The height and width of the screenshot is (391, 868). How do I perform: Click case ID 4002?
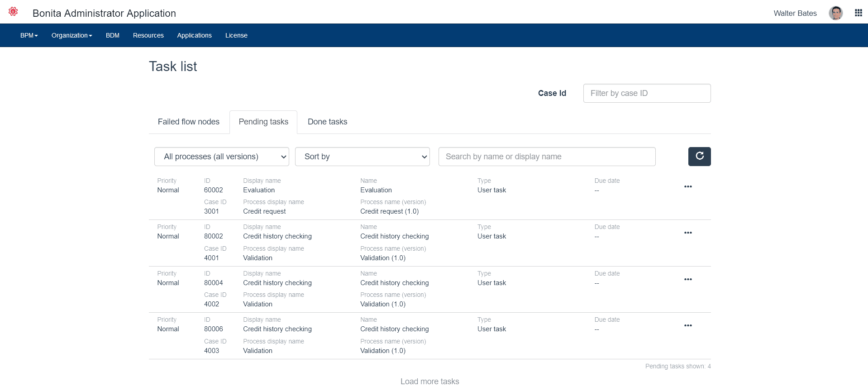click(211, 304)
